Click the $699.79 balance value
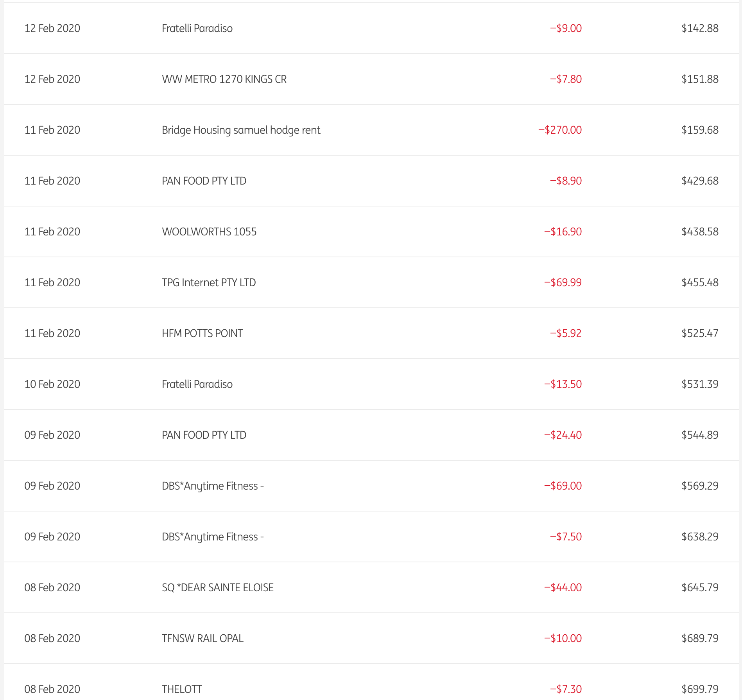Viewport: 742px width, 700px height. pyautogui.click(x=700, y=689)
